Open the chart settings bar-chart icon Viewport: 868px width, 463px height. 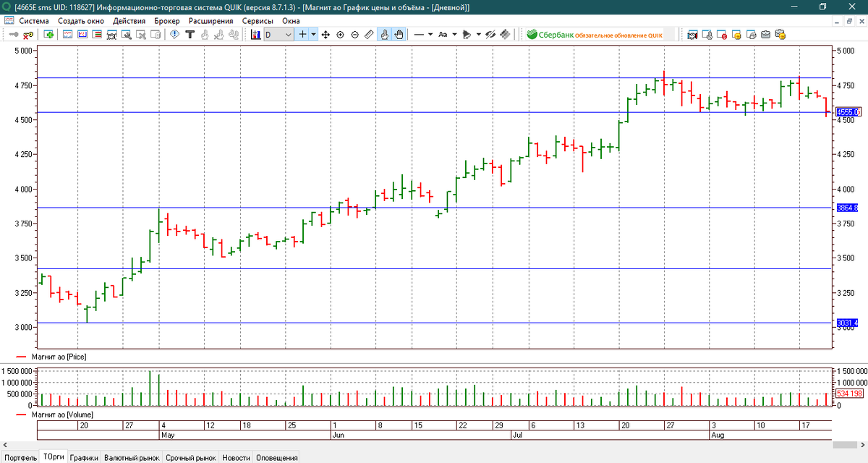256,34
